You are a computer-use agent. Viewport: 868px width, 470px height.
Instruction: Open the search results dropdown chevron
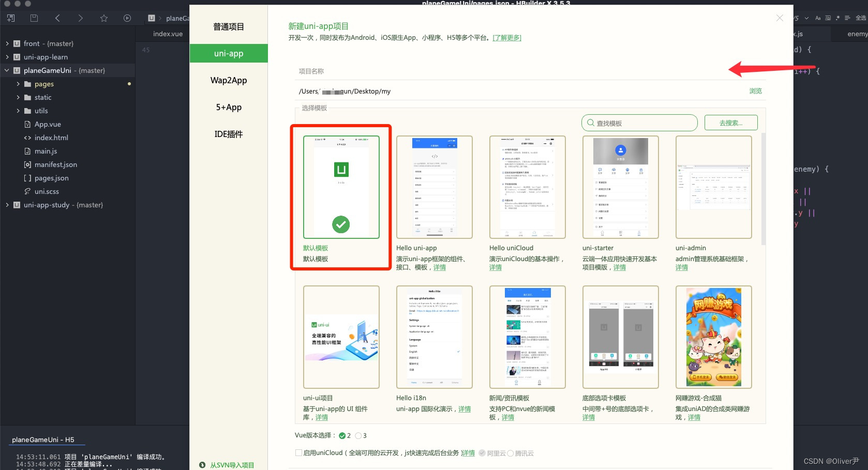click(806, 18)
